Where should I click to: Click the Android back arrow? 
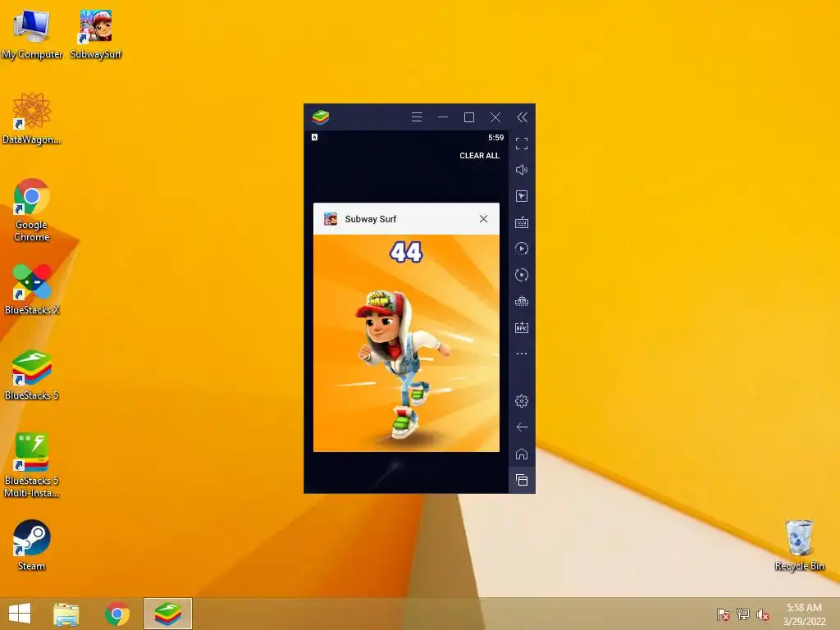(x=522, y=427)
